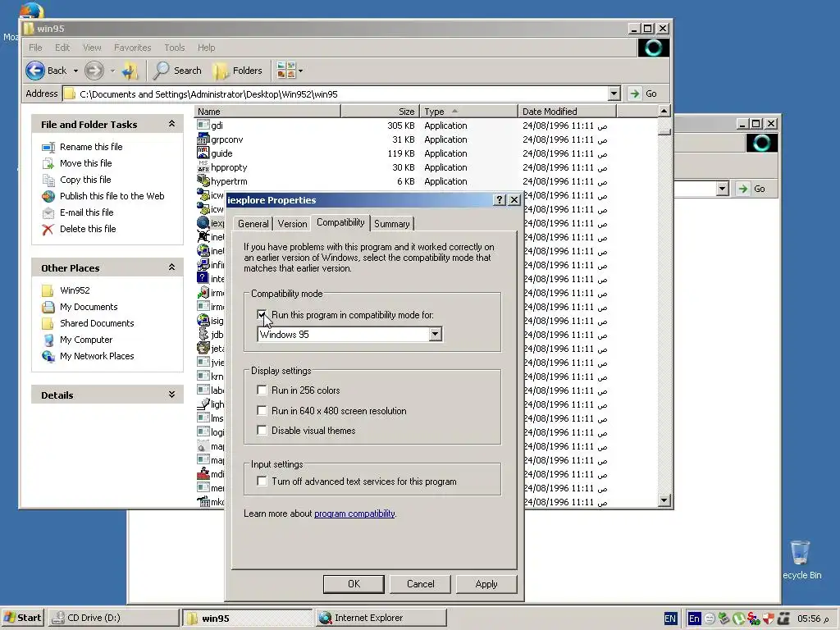This screenshot has height=630, width=840.
Task: Click the Forward arrow icon in toolbar
Action: 94,71
